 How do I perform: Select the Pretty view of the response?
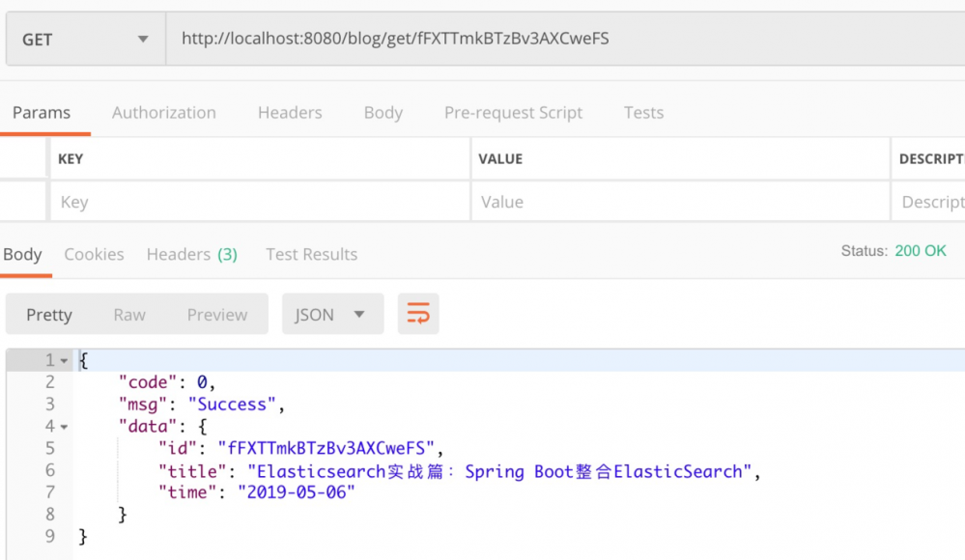tap(48, 314)
